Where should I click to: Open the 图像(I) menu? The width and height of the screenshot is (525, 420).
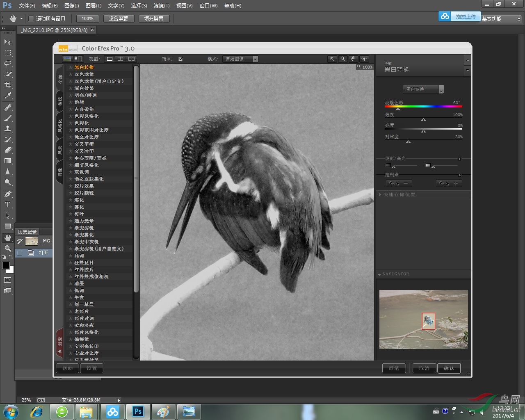pos(72,6)
